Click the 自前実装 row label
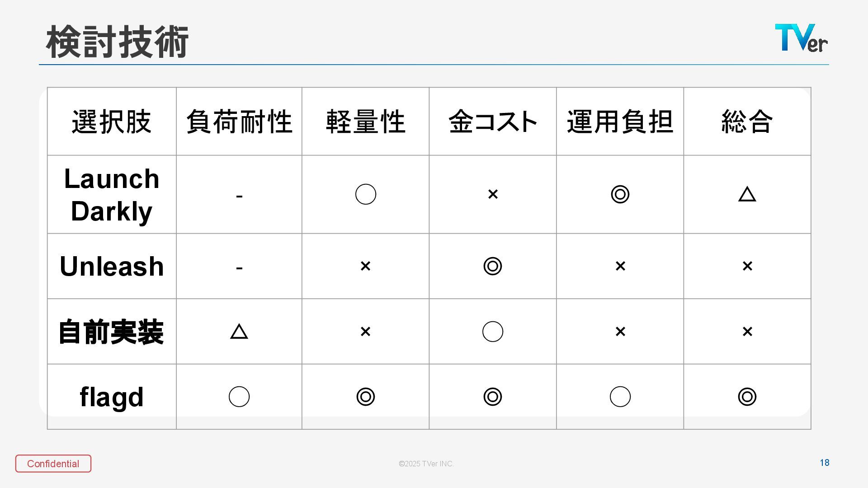This screenshot has height=488, width=868. pyautogui.click(x=112, y=332)
